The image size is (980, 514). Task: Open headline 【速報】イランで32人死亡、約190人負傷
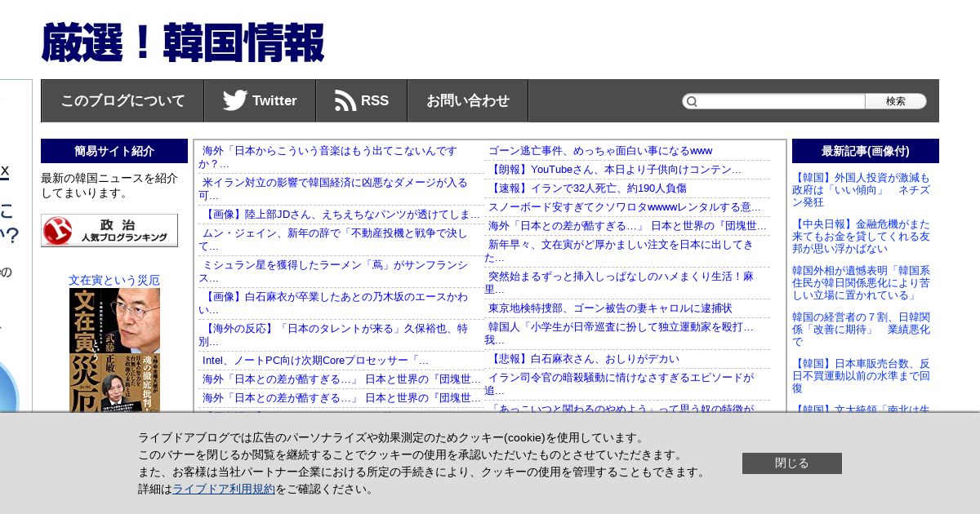coord(587,188)
